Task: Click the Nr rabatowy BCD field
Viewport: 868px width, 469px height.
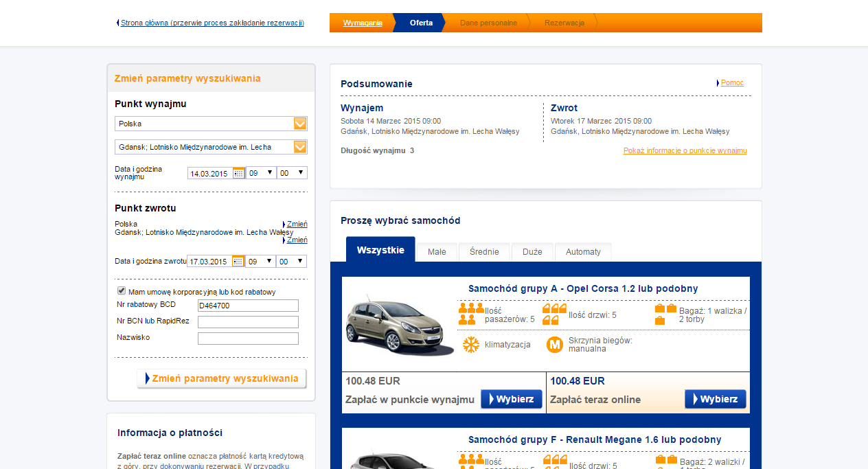Action: (x=248, y=306)
